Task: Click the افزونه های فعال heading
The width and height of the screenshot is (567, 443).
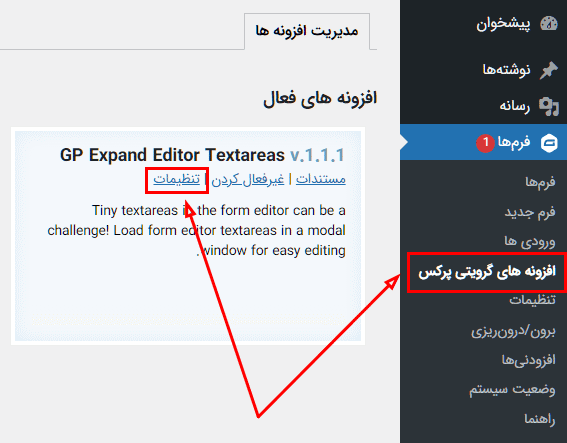Action: (x=320, y=98)
